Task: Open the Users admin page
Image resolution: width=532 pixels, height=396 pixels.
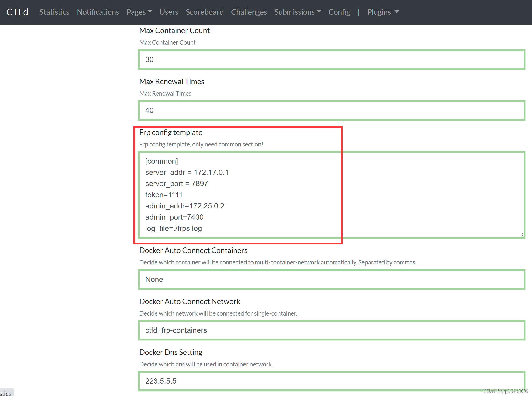Action: coord(169,12)
